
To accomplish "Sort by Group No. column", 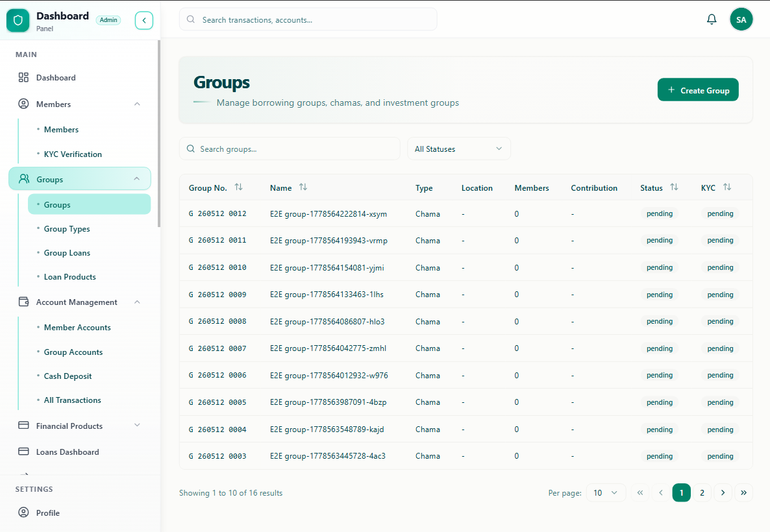I will click(x=239, y=187).
